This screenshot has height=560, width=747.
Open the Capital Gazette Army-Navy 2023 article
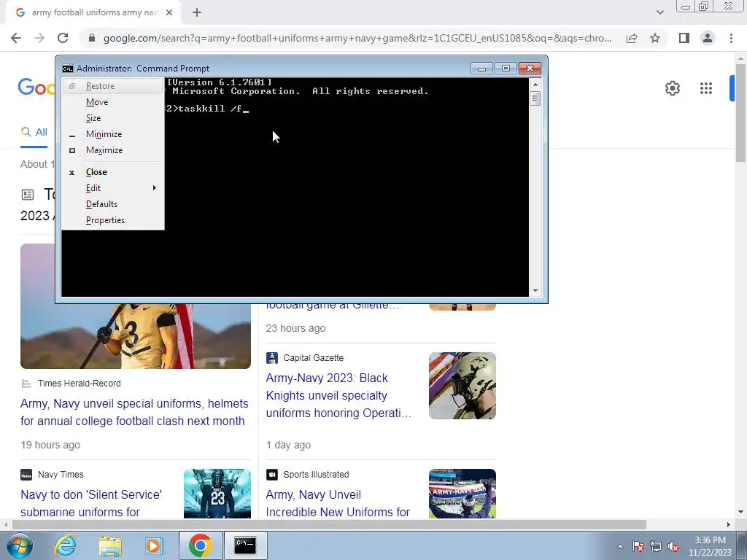tap(338, 395)
